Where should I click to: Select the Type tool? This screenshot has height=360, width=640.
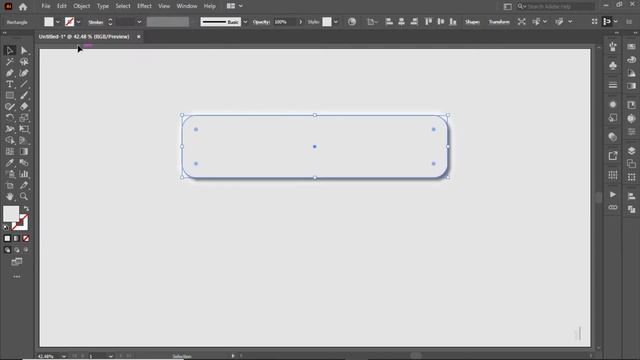(10, 84)
